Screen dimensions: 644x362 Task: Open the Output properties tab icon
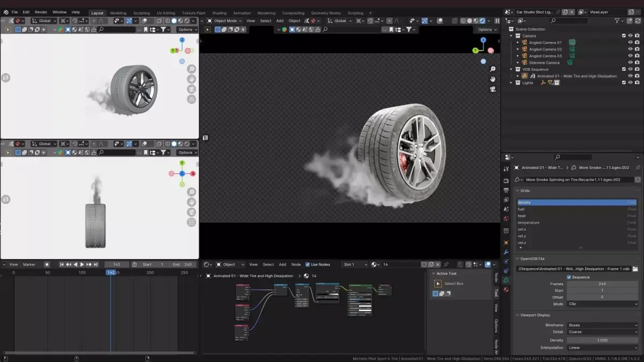[506, 190]
